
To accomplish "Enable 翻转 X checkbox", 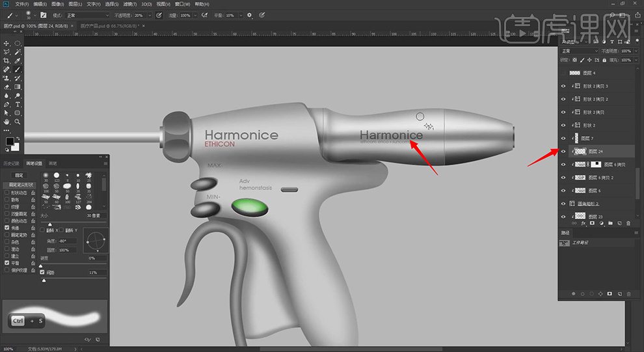I will (43, 230).
